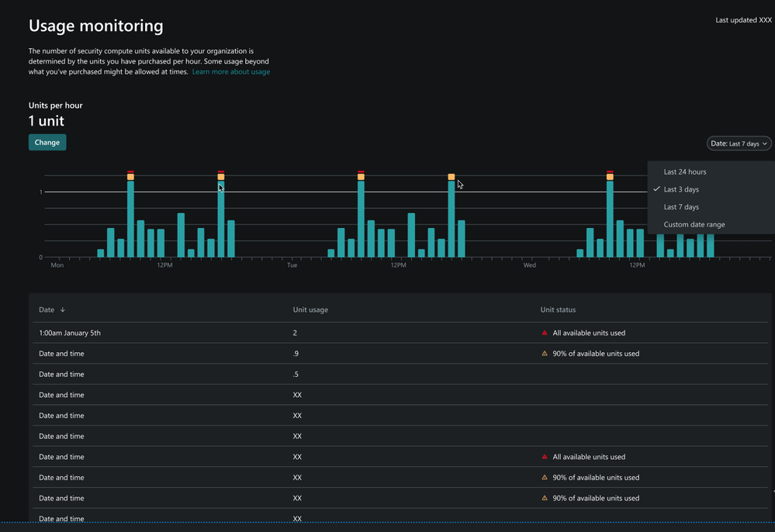
Task: Click the Unit status column header
Action: pyautogui.click(x=558, y=309)
